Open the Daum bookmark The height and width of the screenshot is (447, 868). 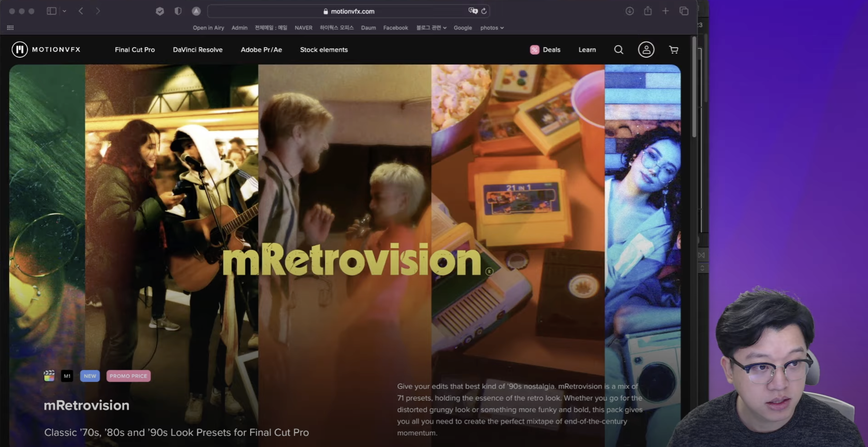[368, 28]
